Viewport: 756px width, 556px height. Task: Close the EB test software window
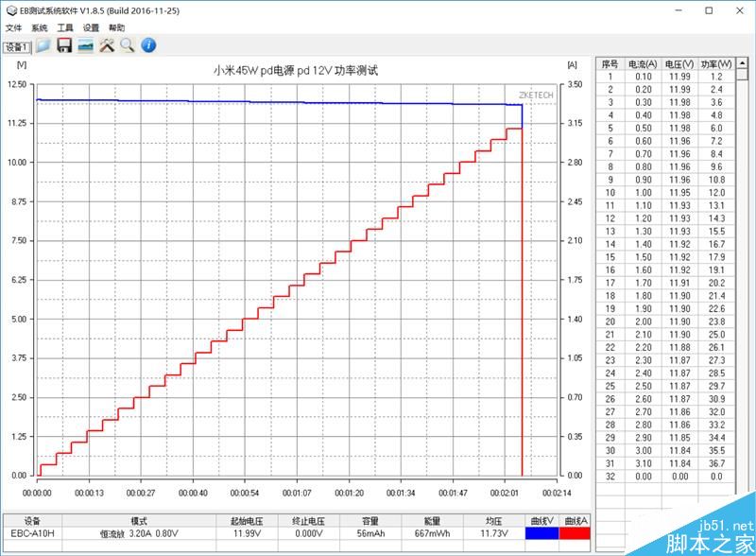click(x=740, y=10)
